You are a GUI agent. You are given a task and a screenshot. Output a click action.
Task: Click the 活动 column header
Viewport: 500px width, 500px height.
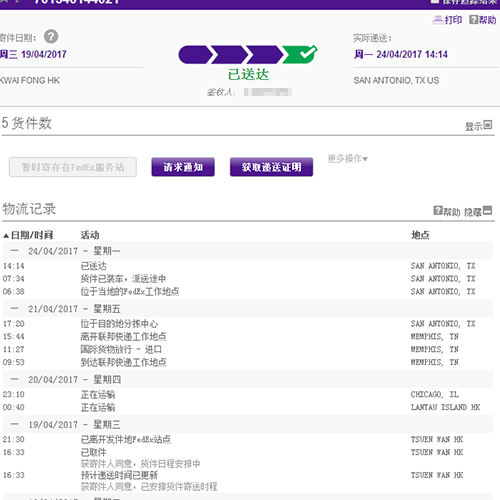pos(90,235)
